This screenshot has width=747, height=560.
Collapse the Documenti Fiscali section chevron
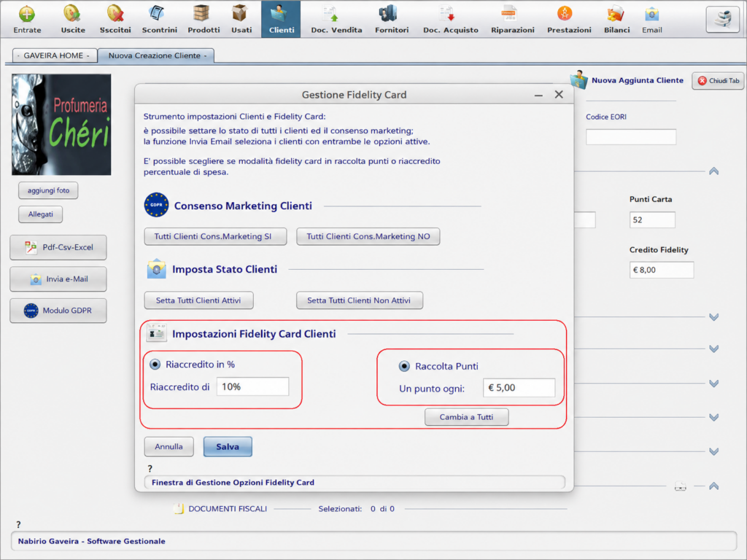point(713,486)
